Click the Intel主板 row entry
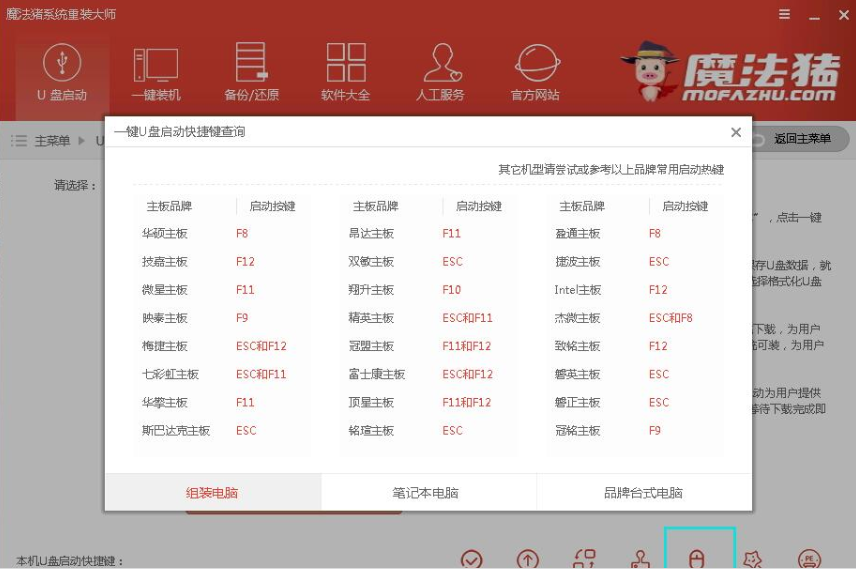This screenshot has height=569, width=856. 578,290
